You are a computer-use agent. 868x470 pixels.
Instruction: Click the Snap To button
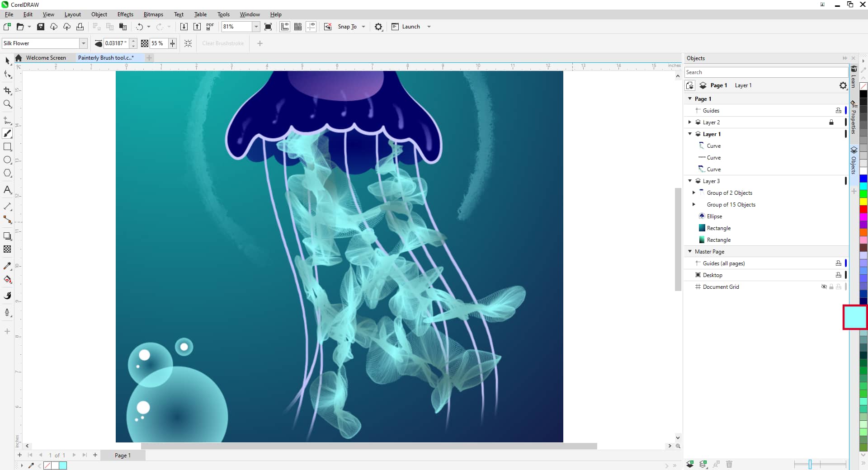pyautogui.click(x=347, y=27)
